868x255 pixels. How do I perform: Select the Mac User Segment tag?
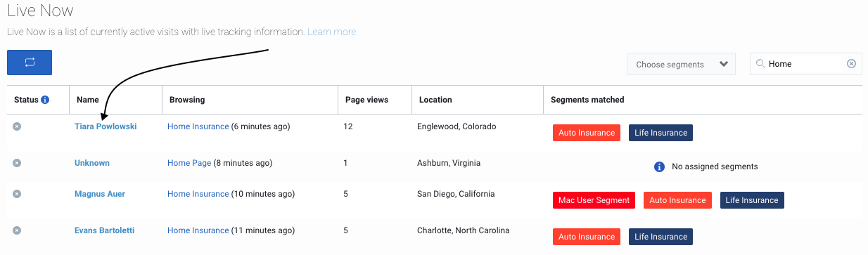[594, 200]
